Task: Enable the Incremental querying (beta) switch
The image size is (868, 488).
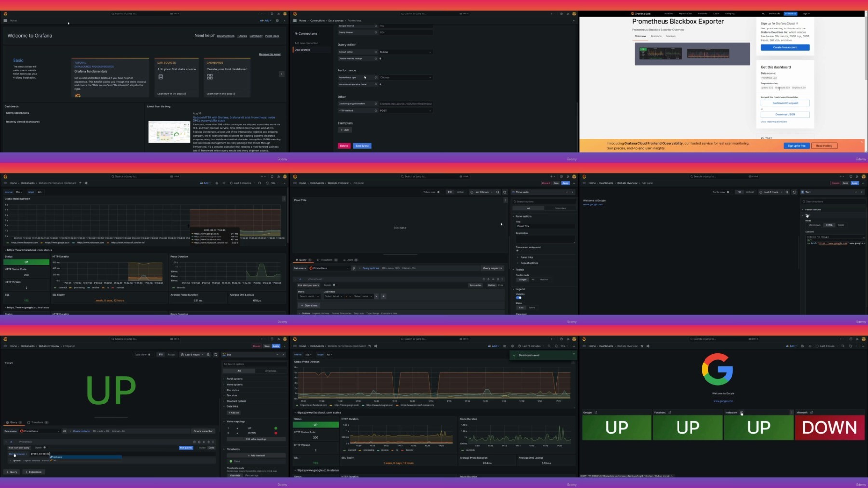Action: pos(380,84)
